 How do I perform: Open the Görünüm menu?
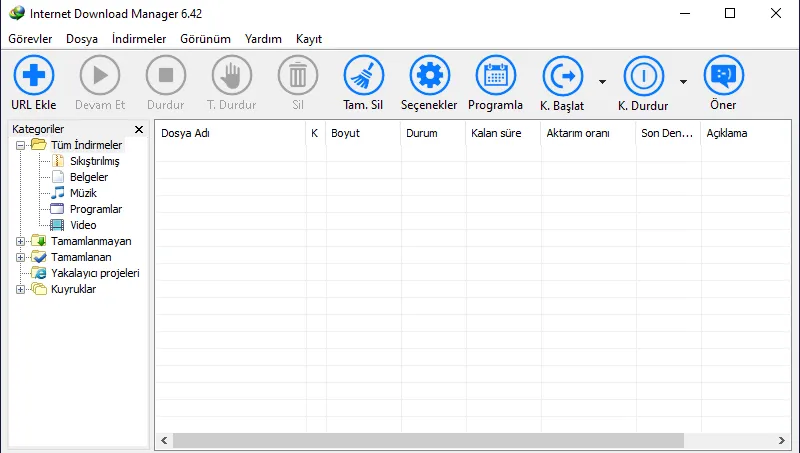coord(205,39)
